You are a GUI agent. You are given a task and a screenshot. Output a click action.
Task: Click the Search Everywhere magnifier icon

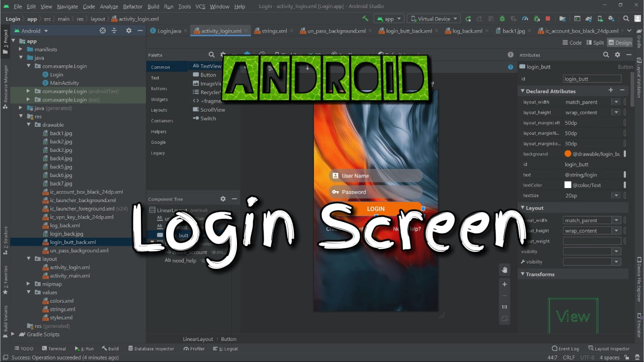click(626, 19)
